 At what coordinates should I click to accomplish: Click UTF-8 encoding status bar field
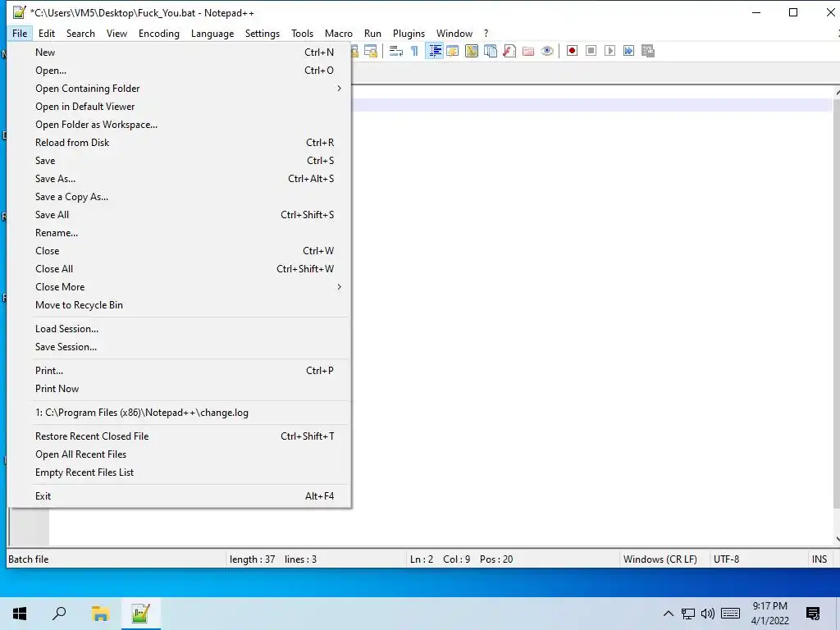point(757,559)
